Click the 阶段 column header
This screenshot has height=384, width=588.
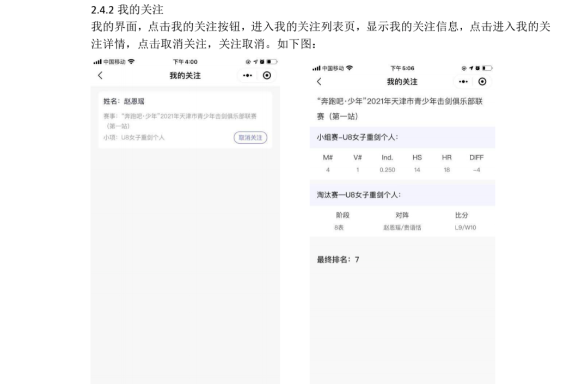(343, 215)
